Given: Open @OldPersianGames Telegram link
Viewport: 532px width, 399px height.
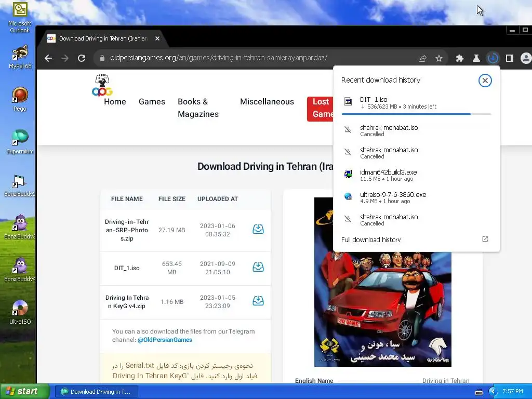Looking at the screenshot, I should (165, 340).
